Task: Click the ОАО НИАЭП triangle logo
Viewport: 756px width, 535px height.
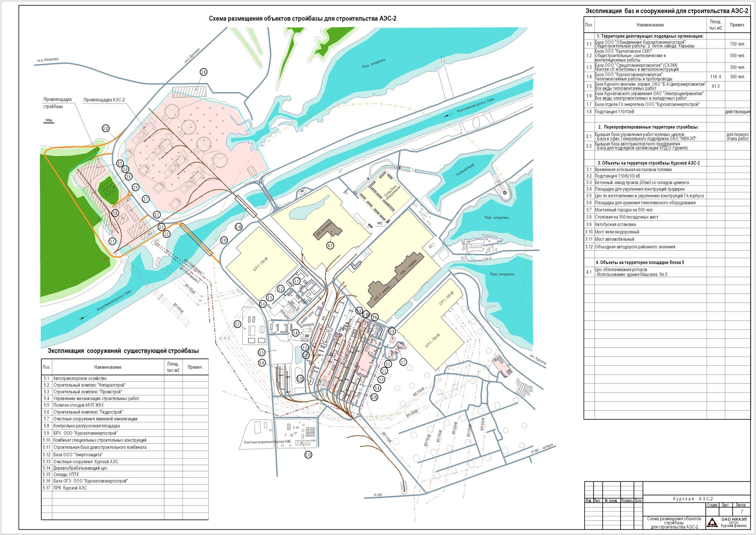Action: pos(712,522)
